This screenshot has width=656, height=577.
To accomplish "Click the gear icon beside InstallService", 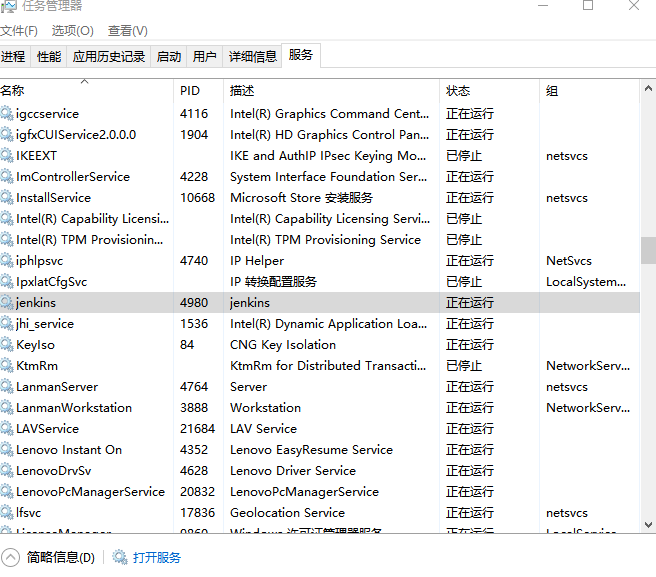I will point(7,197).
